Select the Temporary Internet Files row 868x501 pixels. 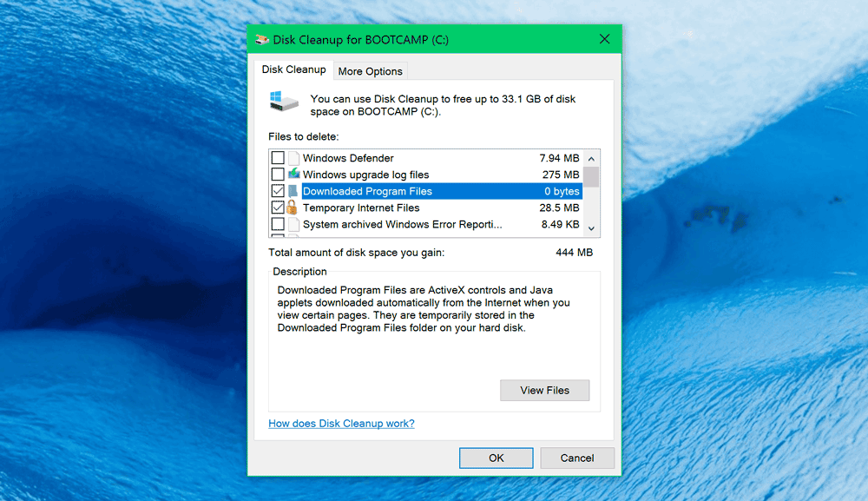(x=425, y=208)
